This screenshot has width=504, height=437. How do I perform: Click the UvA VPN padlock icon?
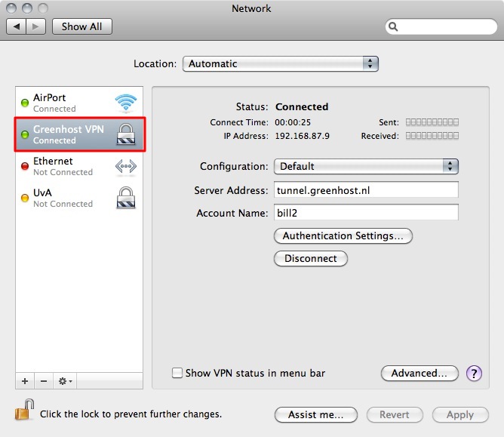[x=125, y=198]
